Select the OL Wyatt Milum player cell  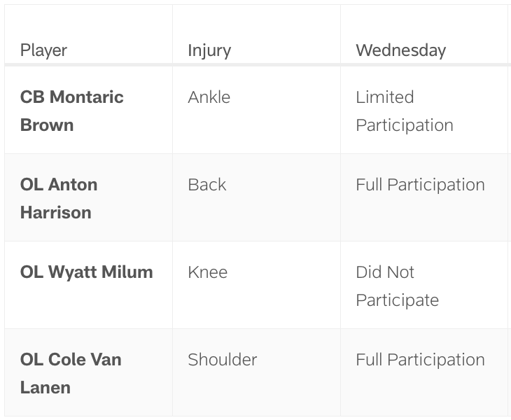click(86, 272)
